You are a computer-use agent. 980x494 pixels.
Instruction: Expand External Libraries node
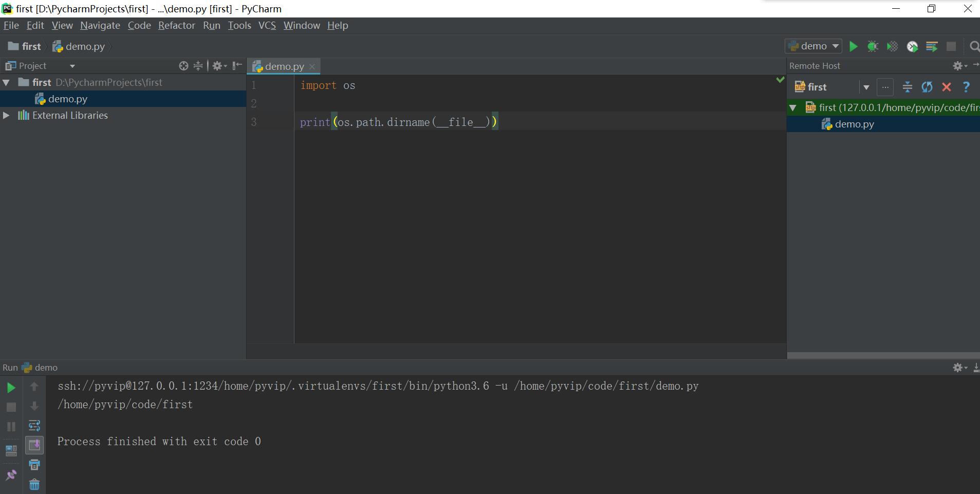click(6, 115)
